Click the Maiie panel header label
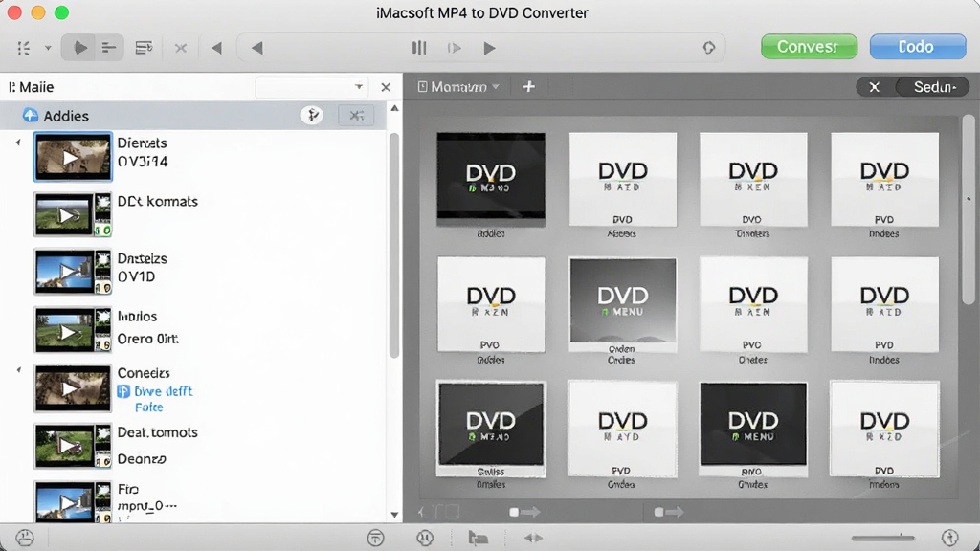 (32, 87)
